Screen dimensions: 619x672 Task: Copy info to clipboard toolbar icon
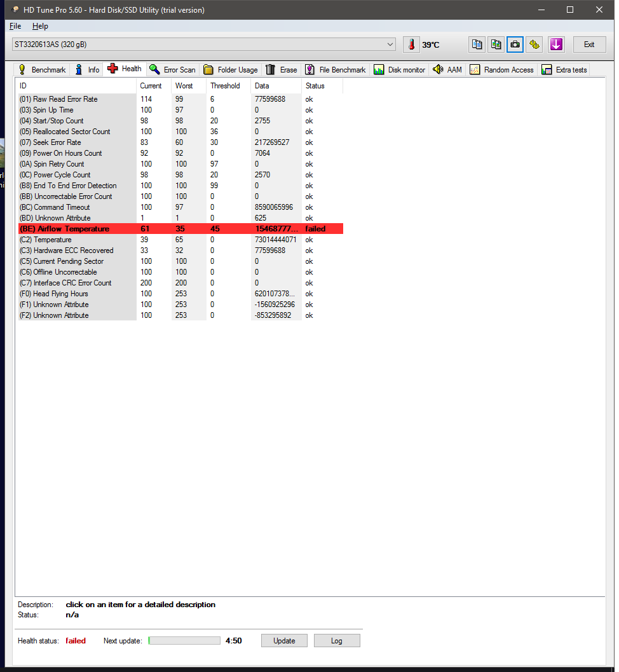477,45
